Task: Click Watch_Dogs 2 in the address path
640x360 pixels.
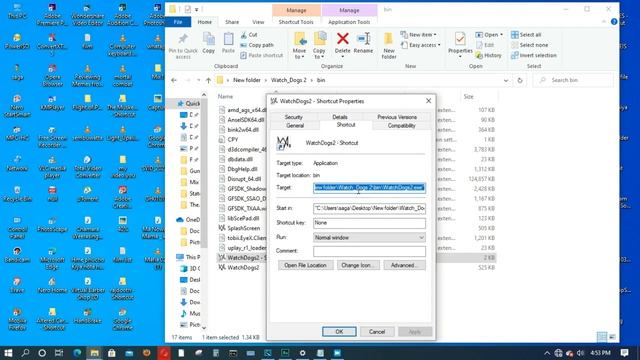Action: [x=288, y=80]
